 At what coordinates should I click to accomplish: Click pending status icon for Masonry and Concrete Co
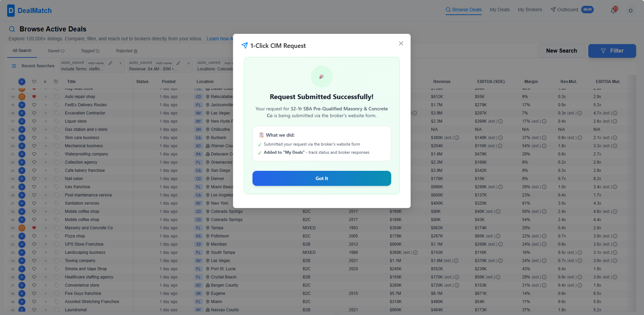pos(22,228)
